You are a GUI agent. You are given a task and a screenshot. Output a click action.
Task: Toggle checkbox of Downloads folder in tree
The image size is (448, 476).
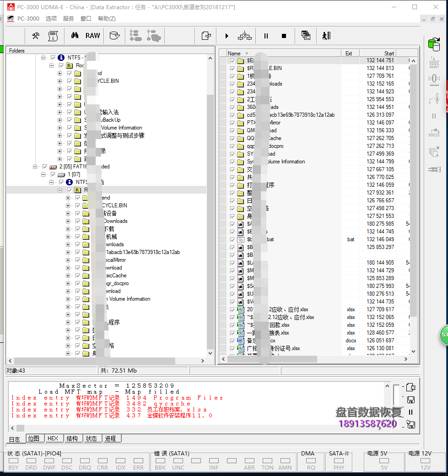(78, 221)
